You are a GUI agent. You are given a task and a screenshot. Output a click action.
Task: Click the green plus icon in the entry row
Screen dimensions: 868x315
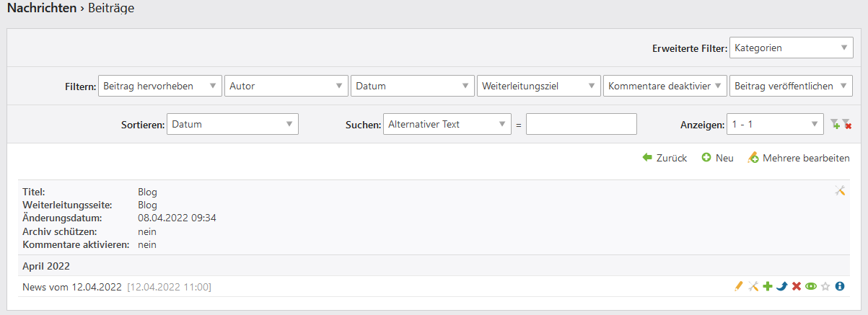[x=768, y=286]
